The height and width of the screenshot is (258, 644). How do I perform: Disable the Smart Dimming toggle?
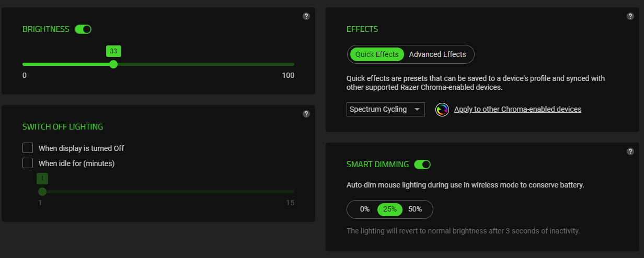click(x=422, y=165)
